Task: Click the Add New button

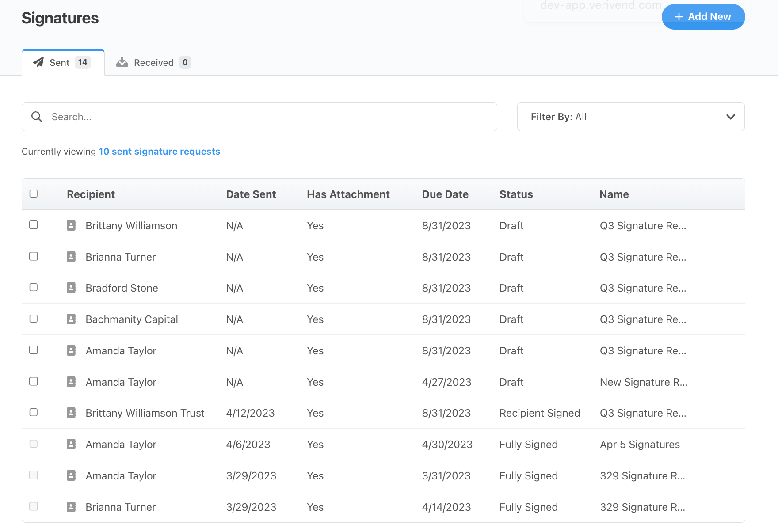Action: click(703, 16)
